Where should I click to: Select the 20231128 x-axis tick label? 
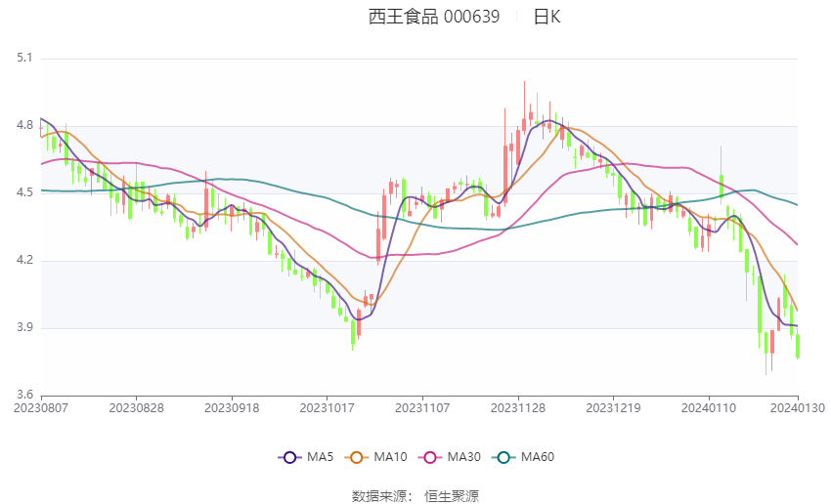pyautogui.click(x=518, y=408)
